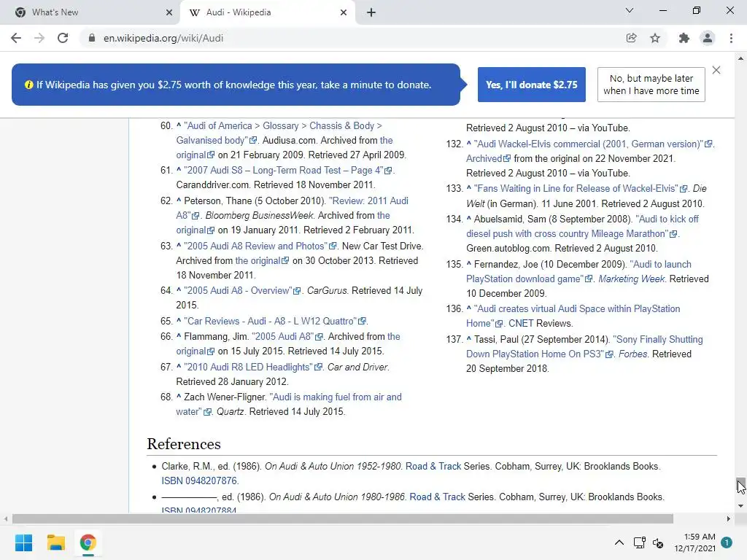The image size is (747, 560).
Task: Click Chrome icon in taskbar
Action: 88,542
